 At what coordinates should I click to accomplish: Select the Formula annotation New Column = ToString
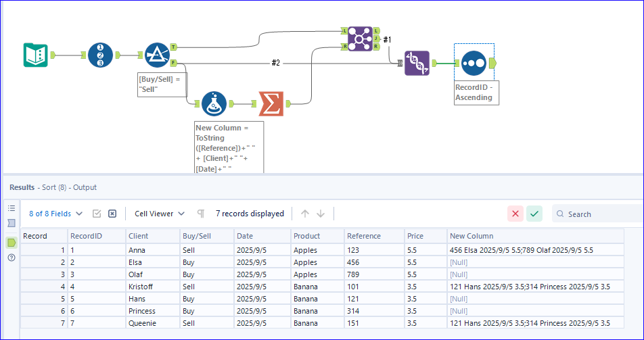pyautogui.click(x=229, y=147)
